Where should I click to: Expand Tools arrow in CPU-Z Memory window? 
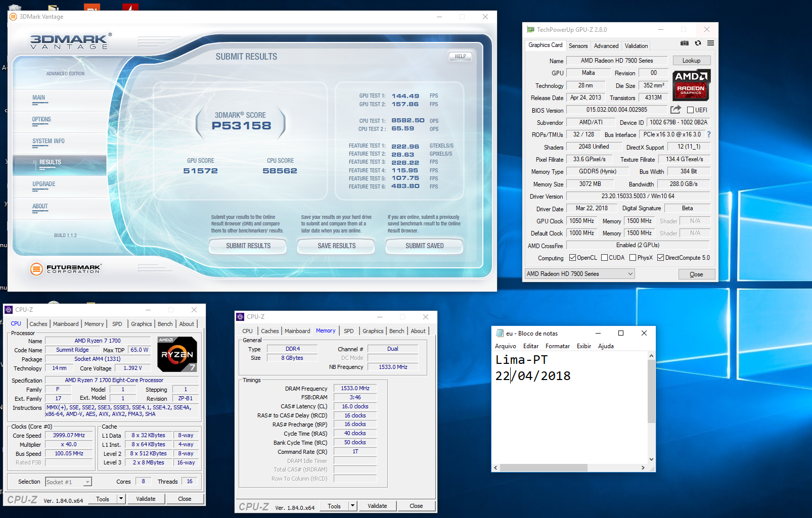coord(352,506)
